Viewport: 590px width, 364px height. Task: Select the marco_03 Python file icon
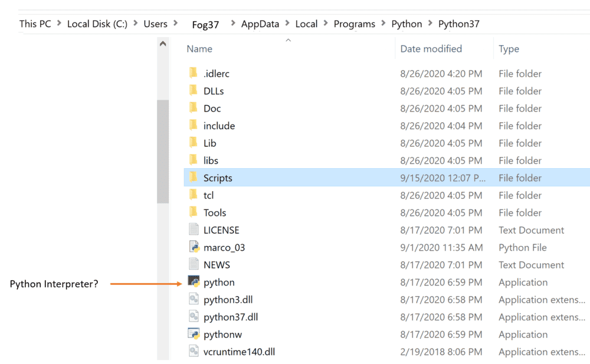coord(194,247)
